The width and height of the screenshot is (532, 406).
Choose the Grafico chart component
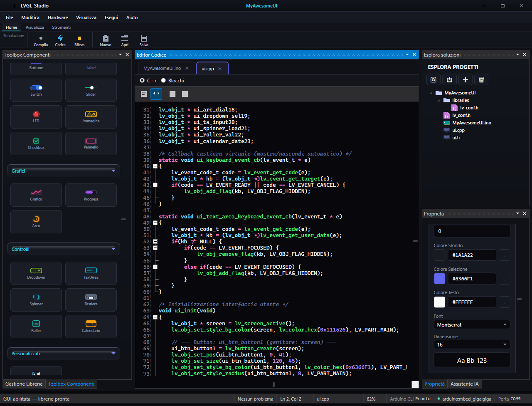36,195
